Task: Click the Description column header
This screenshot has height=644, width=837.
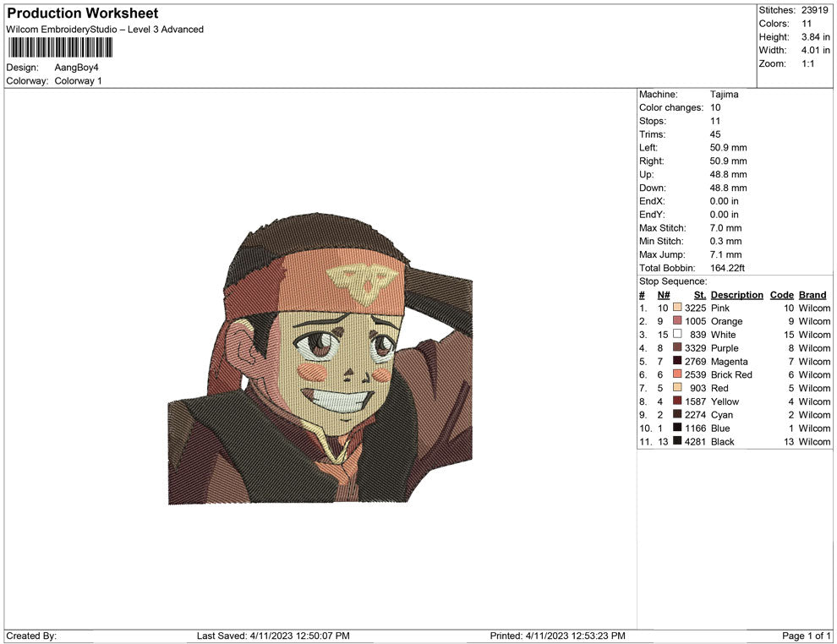Action: pyautogui.click(x=736, y=295)
